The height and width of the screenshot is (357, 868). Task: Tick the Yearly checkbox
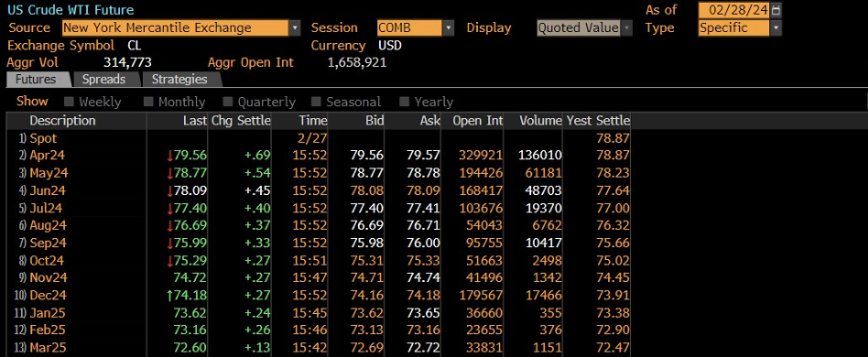click(405, 102)
